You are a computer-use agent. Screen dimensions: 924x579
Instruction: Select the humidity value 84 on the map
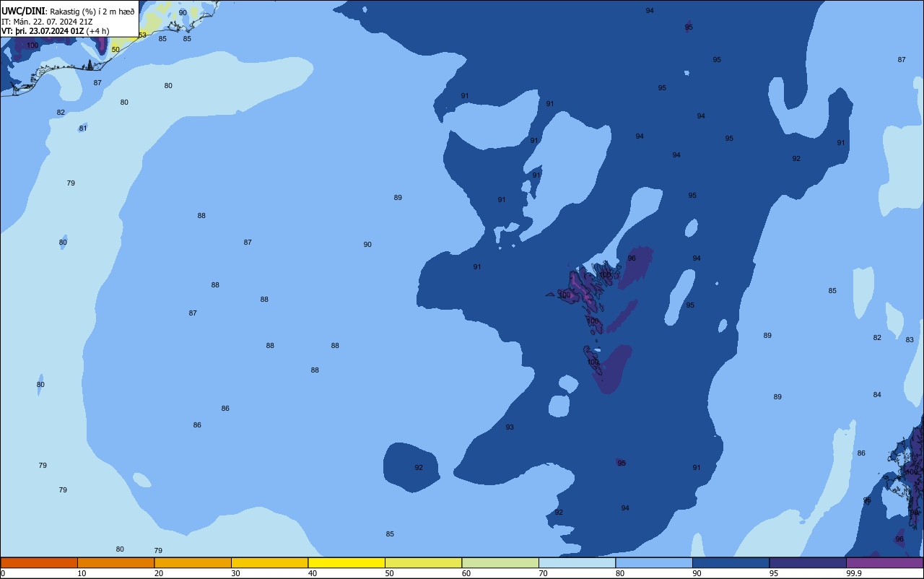coord(877,395)
